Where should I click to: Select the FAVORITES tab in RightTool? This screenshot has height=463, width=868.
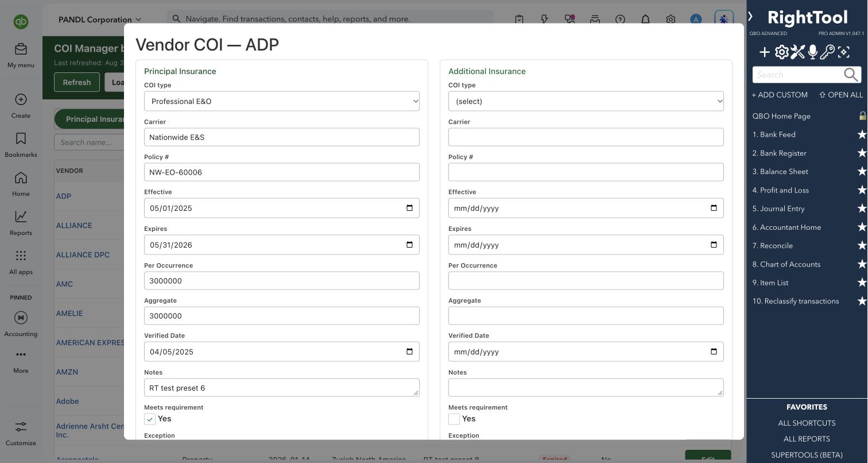[x=807, y=407]
